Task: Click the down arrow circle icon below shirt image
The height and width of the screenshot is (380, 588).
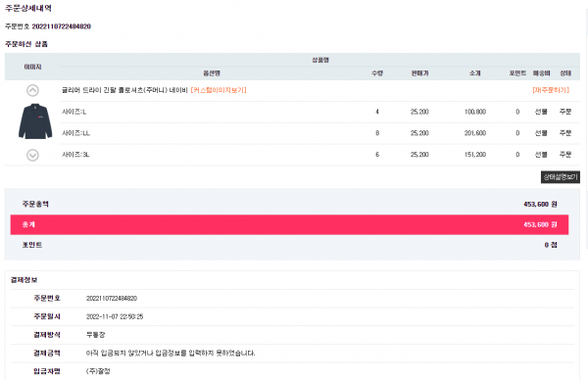Action: tap(32, 155)
